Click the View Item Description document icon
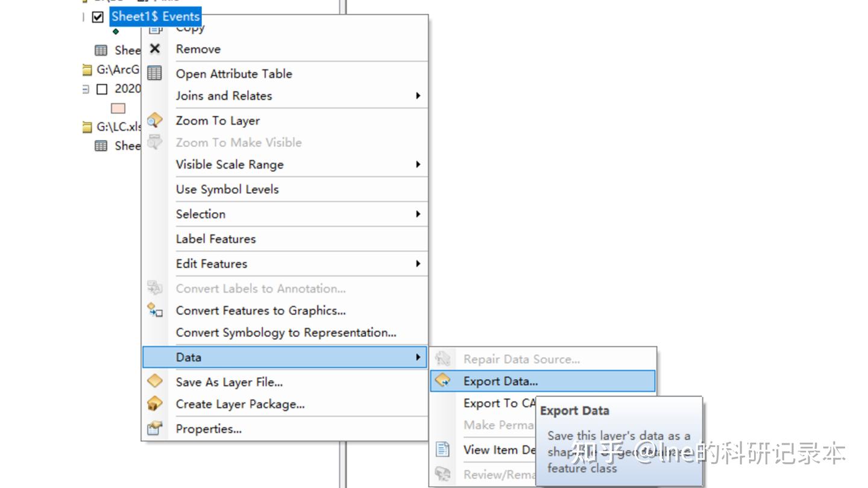 click(x=443, y=449)
